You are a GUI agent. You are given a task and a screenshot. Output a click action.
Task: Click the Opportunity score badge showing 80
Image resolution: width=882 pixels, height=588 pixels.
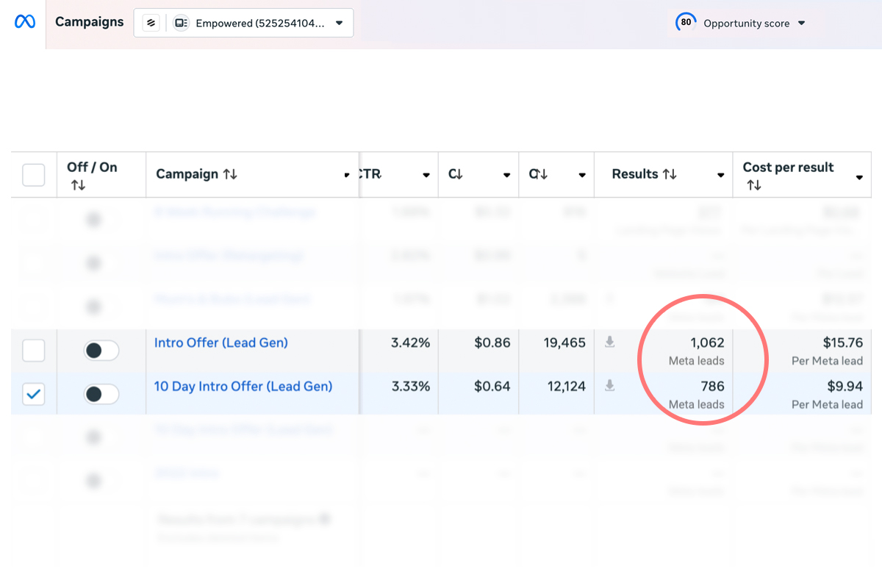685,23
